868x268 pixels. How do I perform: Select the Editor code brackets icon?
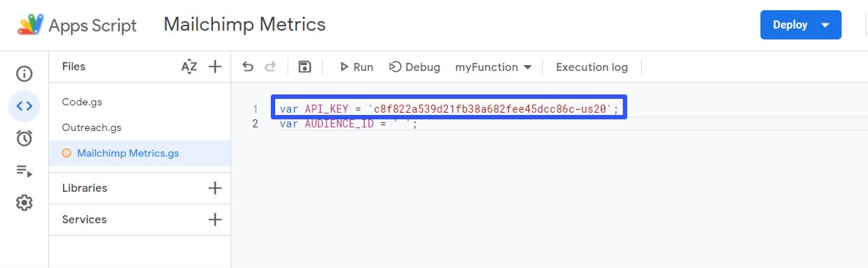24,105
